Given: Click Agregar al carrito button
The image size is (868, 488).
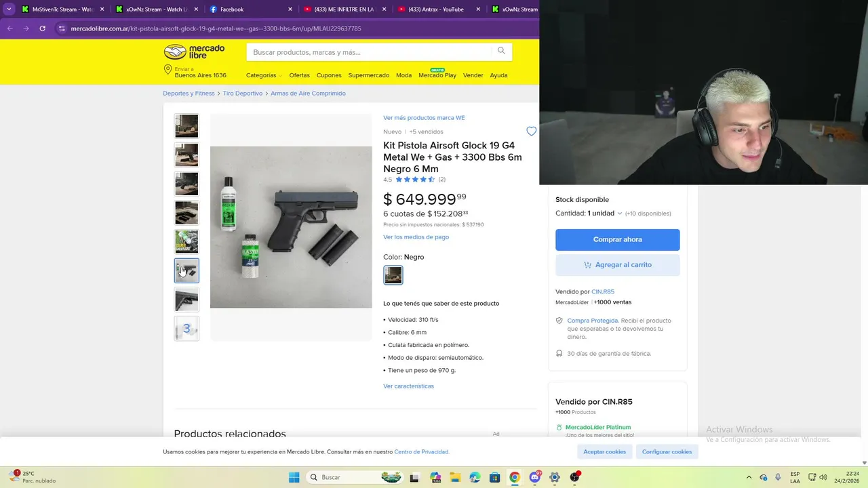Looking at the screenshot, I should (x=617, y=265).
